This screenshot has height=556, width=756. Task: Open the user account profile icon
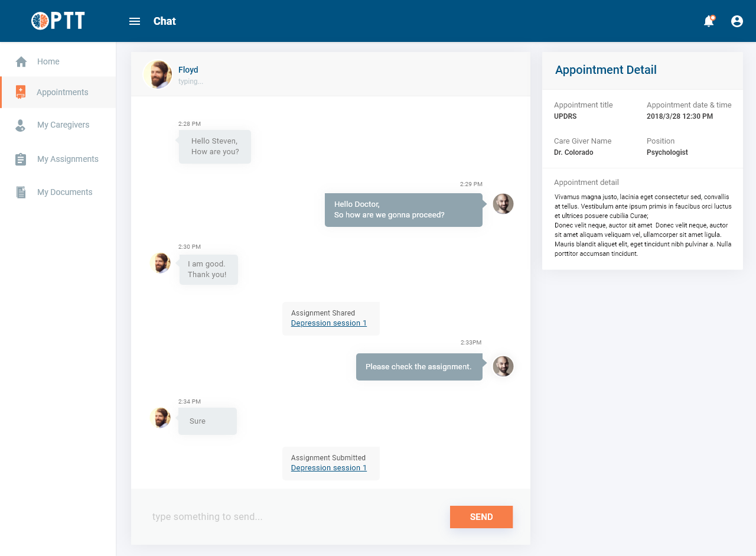coord(737,21)
